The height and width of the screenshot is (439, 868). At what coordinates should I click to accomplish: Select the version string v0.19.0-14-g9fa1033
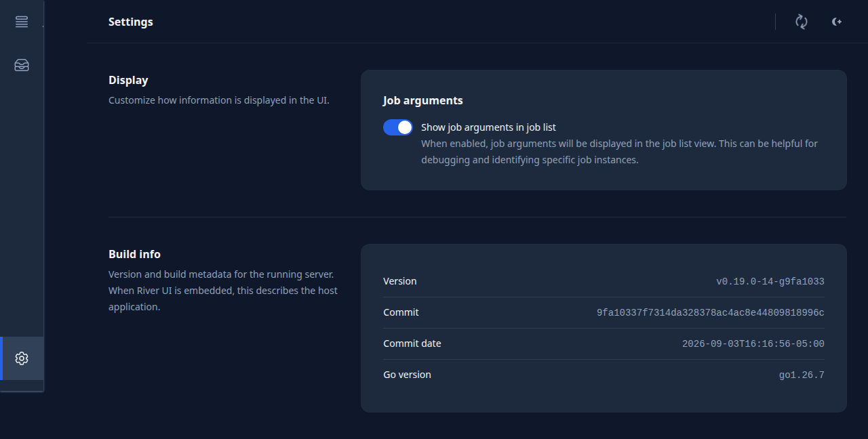tap(770, 281)
